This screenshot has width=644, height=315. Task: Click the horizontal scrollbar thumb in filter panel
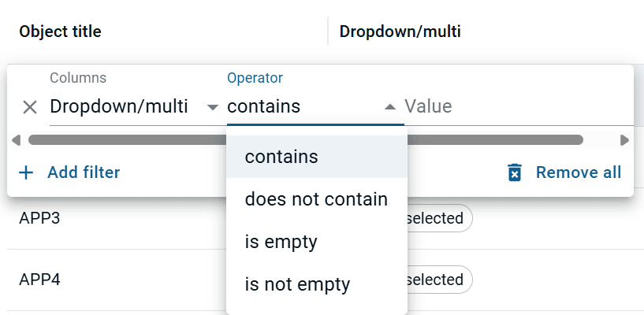pyautogui.click(x=306, y=140)
